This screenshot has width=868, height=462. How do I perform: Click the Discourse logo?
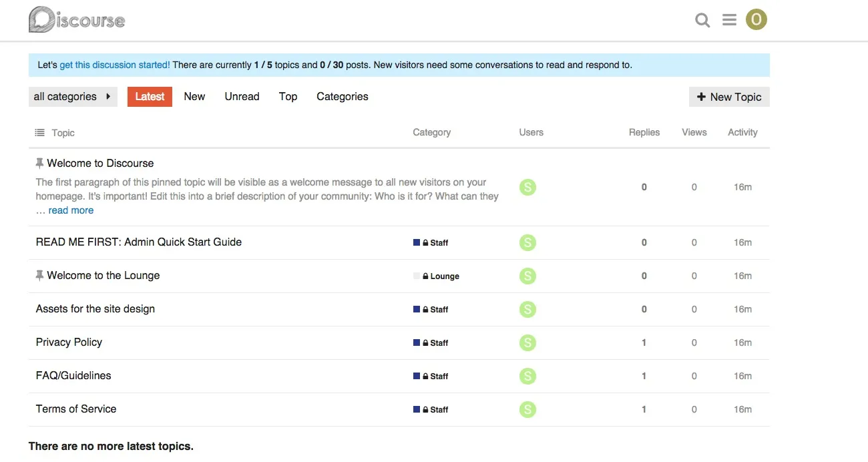77,20
